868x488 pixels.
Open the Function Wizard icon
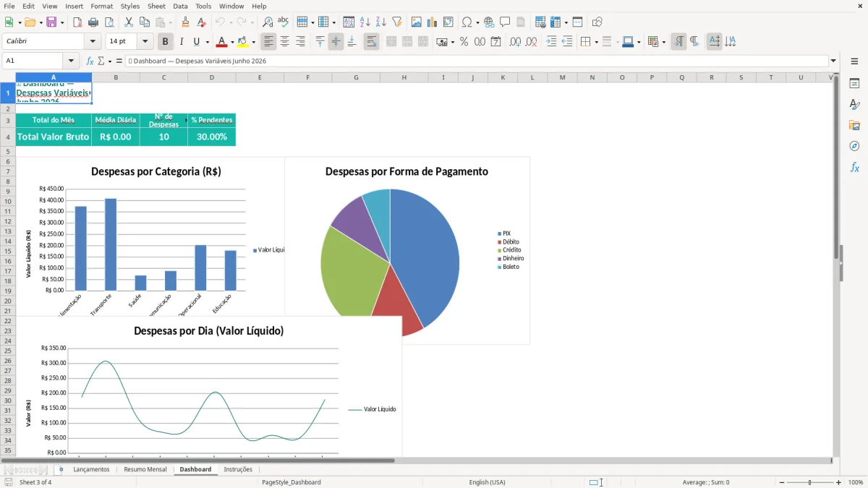(x=90, y=61)
